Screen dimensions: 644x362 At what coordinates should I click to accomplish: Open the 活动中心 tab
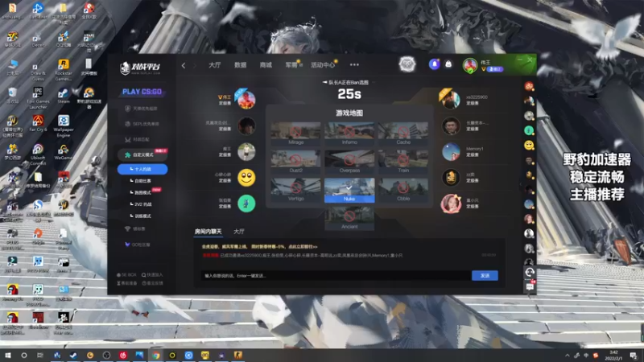pos(323,65)
